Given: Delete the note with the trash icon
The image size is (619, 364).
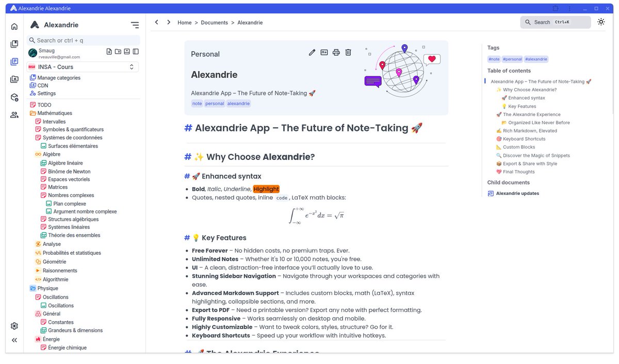Looking at the screenshot, I should 348,52.
